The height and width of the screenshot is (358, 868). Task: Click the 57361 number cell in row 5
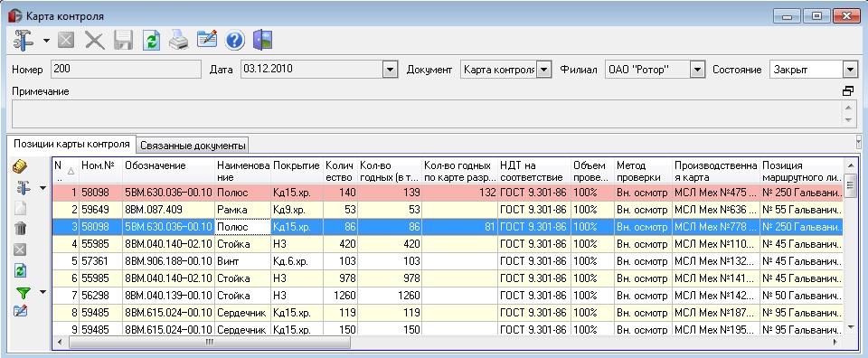(x=100, y=261)
